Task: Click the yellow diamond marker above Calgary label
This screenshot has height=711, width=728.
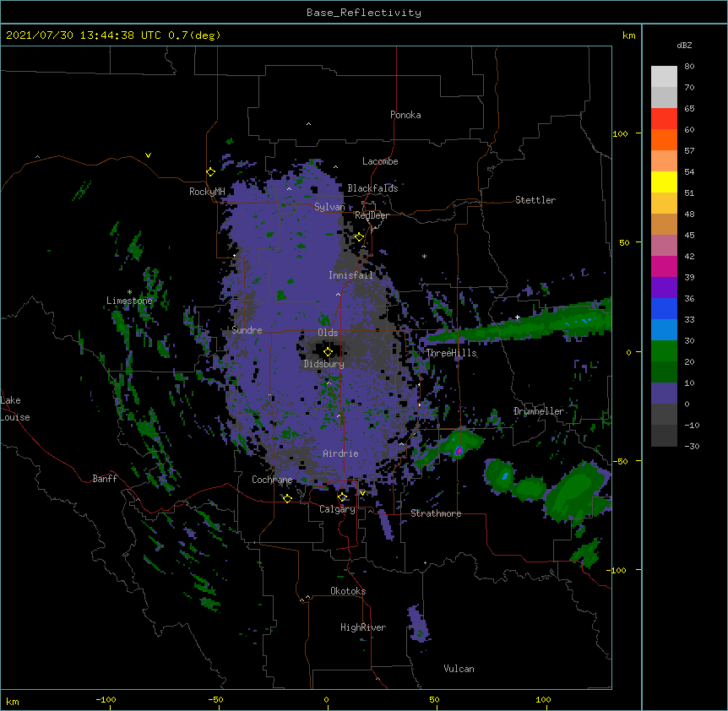Action: (x=342, y=497)
